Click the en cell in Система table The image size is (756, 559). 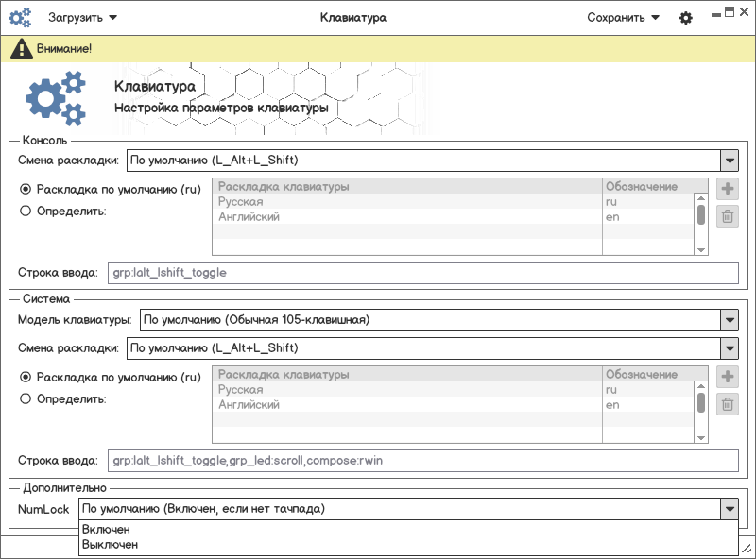point(648,405)
